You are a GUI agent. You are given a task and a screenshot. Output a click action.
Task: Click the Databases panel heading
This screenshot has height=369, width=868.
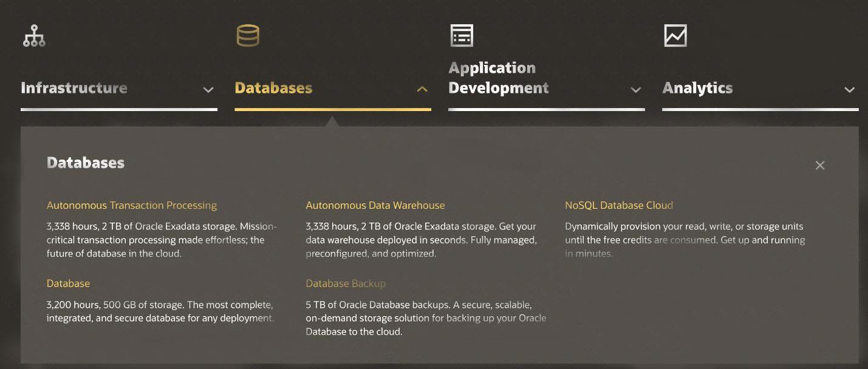[x=86, y=163]
